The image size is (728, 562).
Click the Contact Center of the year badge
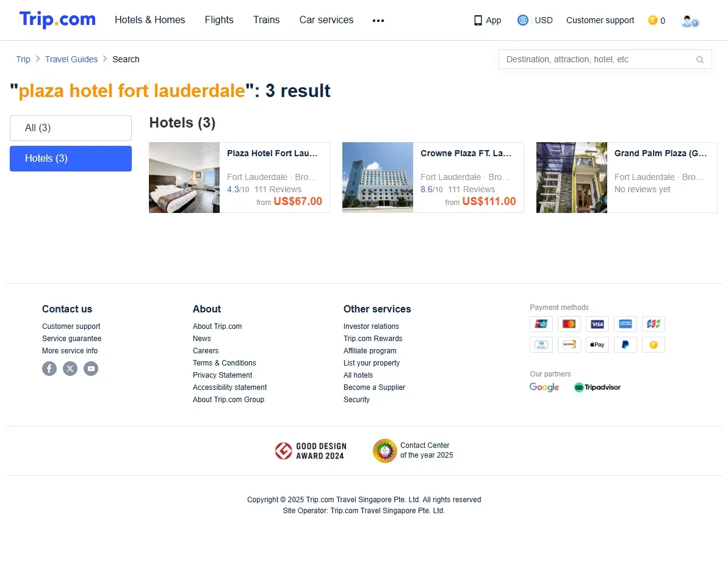tap(413, 450)
